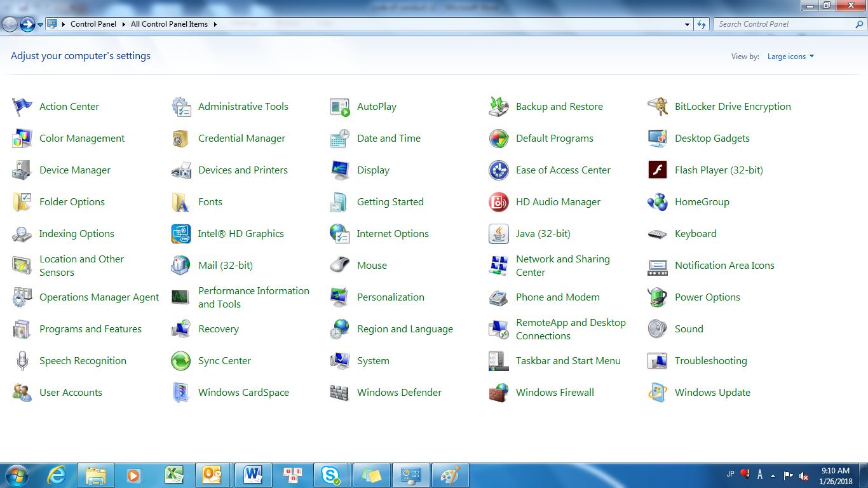The height and width of the screenshot is (488, 868).
Task: Launch Operations Manager Agent
Action: point(99,297)
